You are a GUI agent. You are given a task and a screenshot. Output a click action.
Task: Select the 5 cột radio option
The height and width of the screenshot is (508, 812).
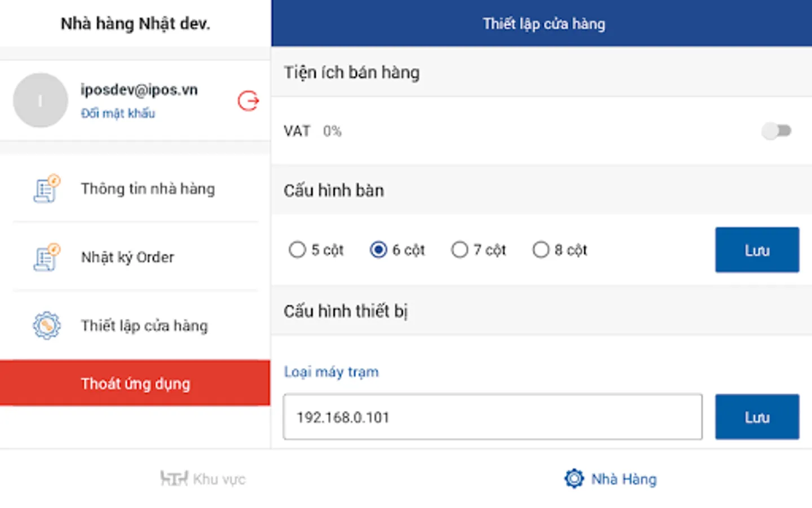pyautogui.click(x=297, y=249)
